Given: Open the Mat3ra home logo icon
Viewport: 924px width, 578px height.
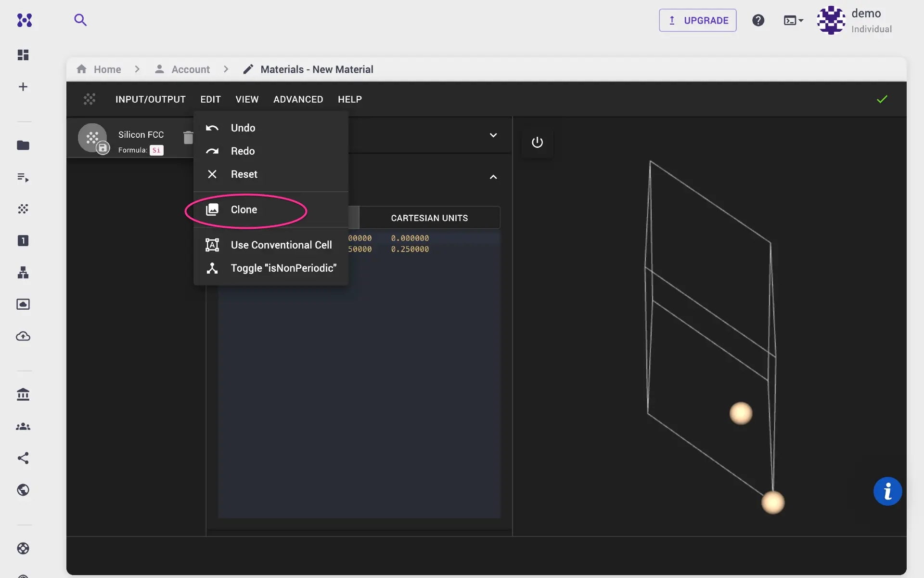Looking at the screenshot, I should click(x=24, y=20).
